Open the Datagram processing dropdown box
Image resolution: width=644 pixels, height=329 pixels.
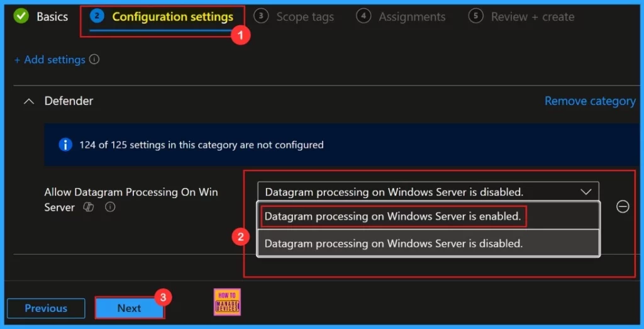click(428, 192)
